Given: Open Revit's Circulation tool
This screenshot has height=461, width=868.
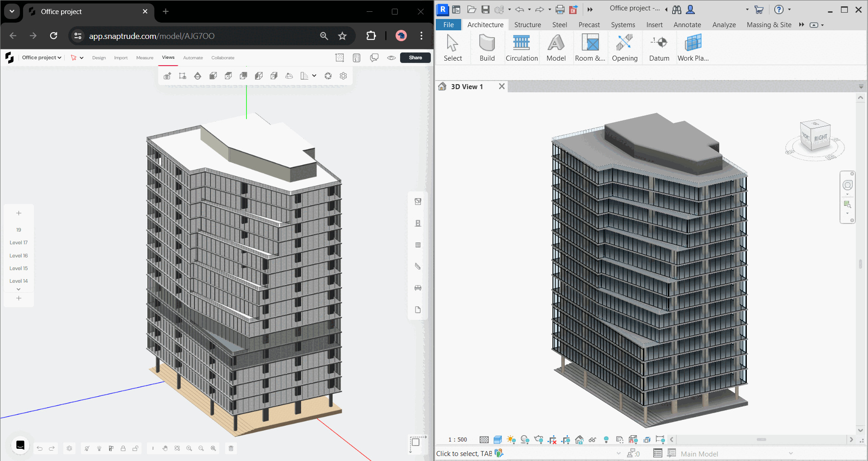Looking at the screenshot, I should [521, 48].
